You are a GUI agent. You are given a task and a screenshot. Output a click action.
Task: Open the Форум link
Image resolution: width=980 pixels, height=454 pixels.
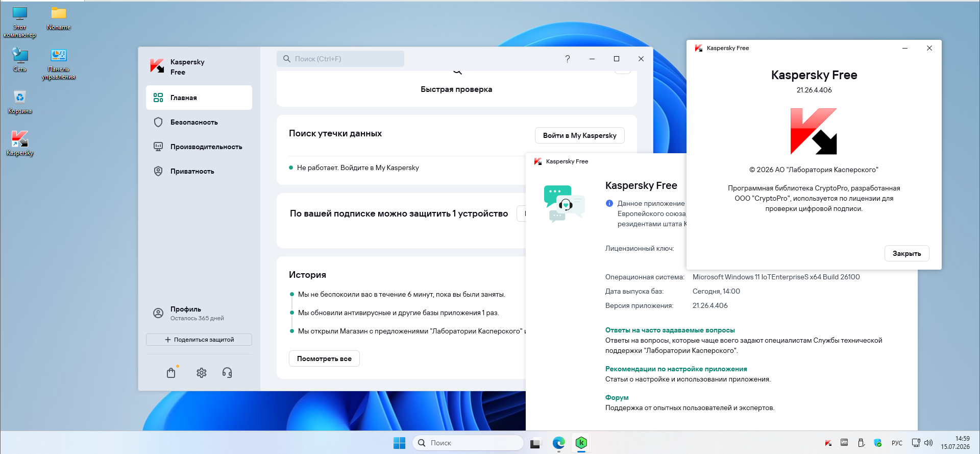tap(617, 398)
